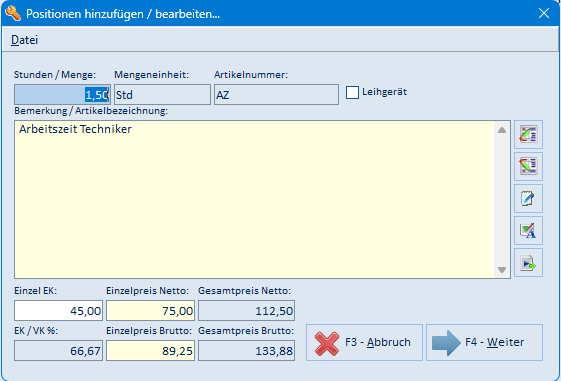Click the 'Mengeneinheit:' label
Screen dimensions: 561x381
pos(151,75)
